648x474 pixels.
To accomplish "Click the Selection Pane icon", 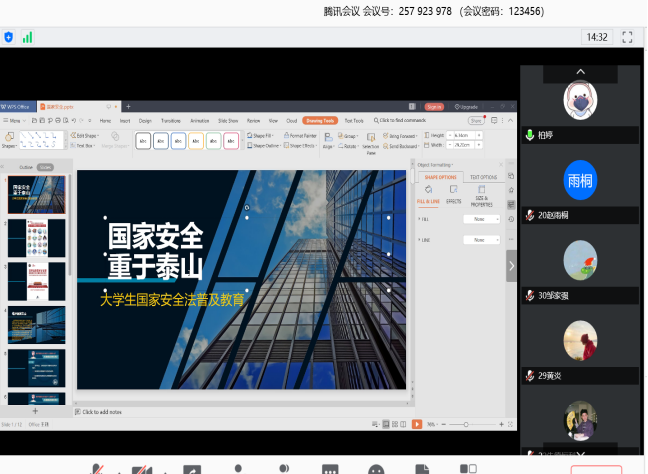I will pyautogui.click(x=371, y=140).
